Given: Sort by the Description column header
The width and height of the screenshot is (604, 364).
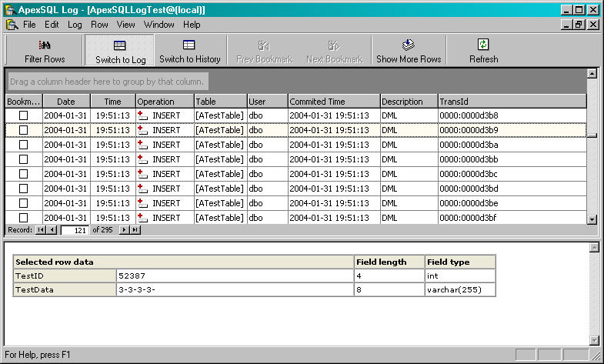Looking at the screenshot, I should click(x=409, y=102).
